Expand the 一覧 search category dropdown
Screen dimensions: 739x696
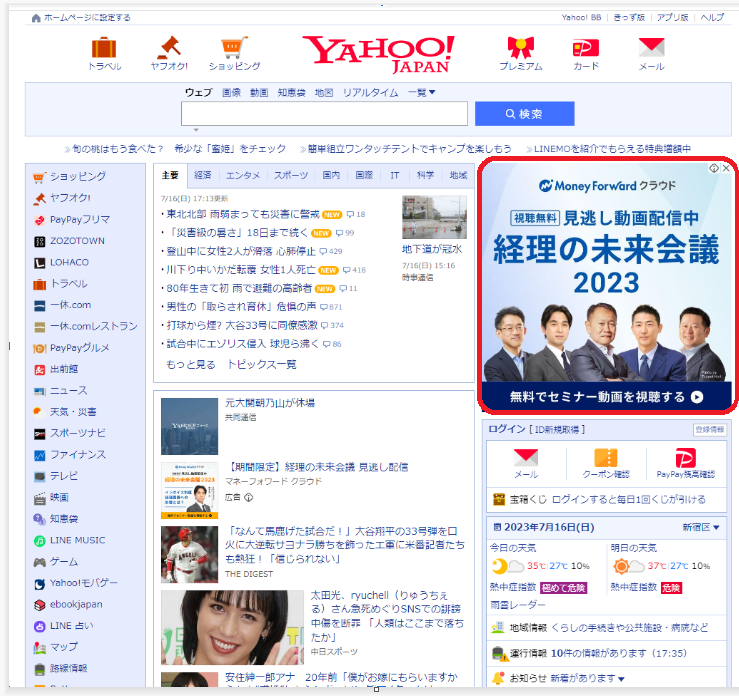pos(421,93)
